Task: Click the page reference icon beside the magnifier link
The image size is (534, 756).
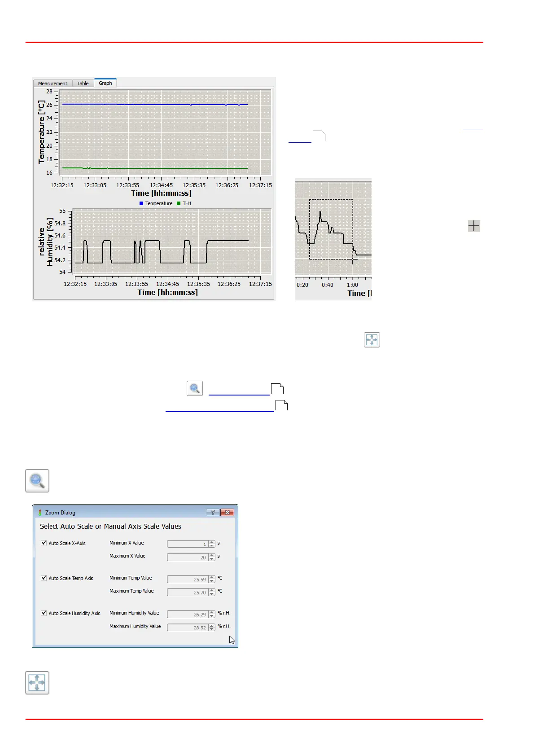Action: (x=277, y=389)
